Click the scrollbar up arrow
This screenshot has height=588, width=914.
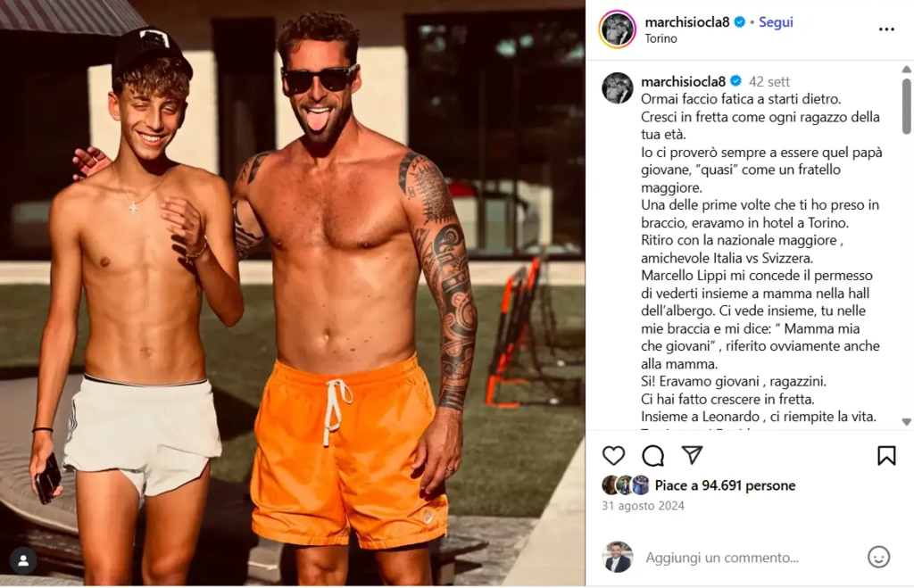(907, 70)
